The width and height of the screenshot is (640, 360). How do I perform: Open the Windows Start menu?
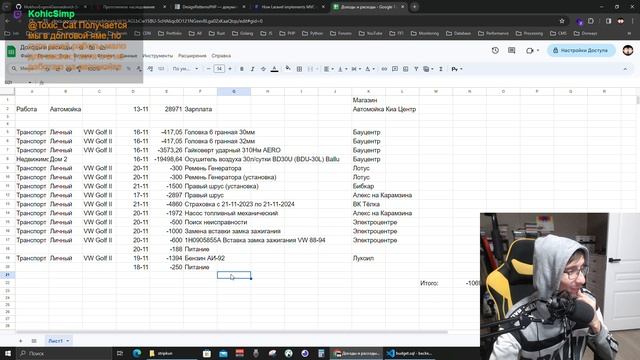coord(8,353)
